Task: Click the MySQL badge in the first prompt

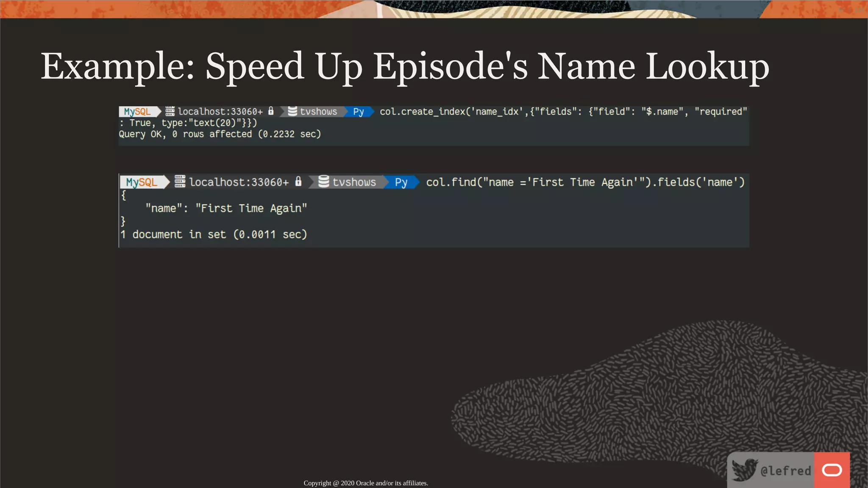Action: tap(137, 111)
